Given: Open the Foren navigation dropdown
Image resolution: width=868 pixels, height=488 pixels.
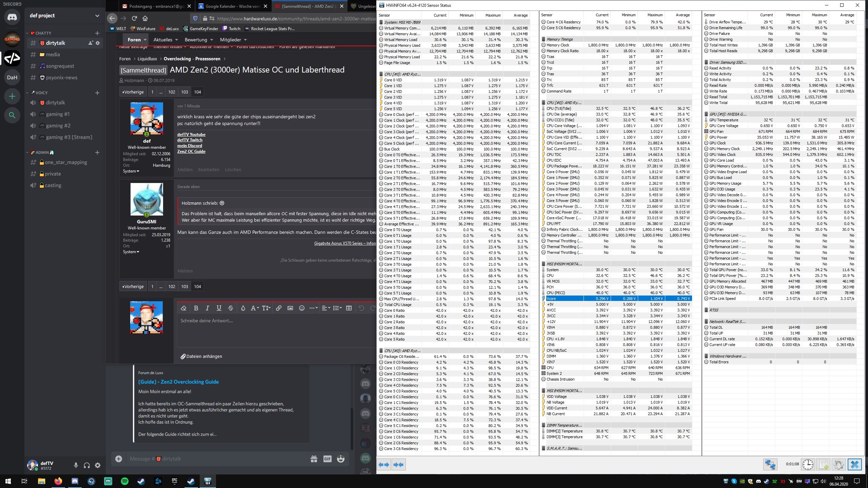Looking at the screenshot, I should 145,40.
